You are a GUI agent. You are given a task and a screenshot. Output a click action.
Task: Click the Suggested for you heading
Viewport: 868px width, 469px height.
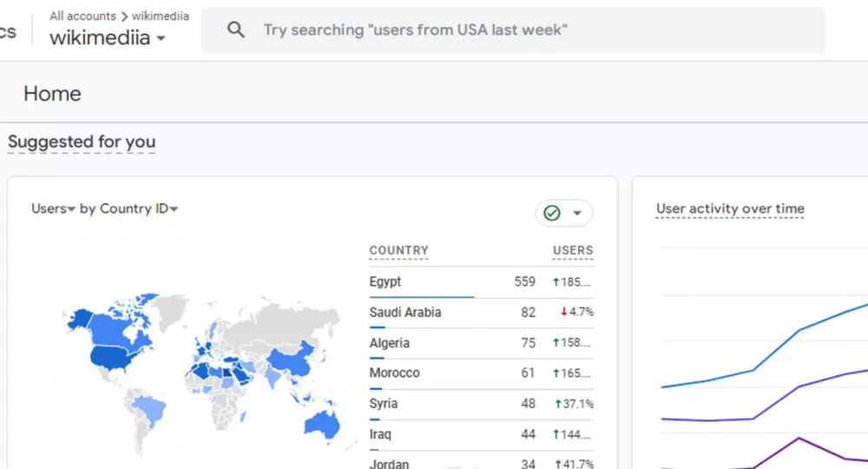pos(82,142)
